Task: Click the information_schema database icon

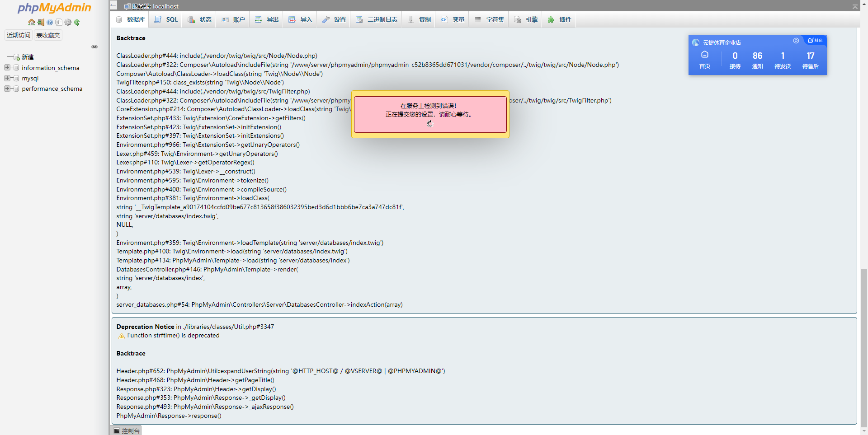Action: click(x=17, y=68)
